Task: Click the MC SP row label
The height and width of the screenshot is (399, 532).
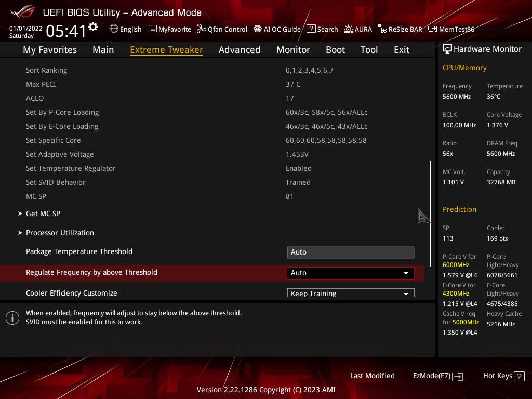Action: click(36, 196)
